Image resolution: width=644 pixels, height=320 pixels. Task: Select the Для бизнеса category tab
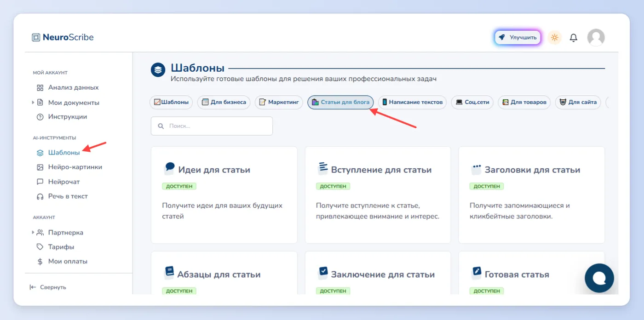click(224, 102)
